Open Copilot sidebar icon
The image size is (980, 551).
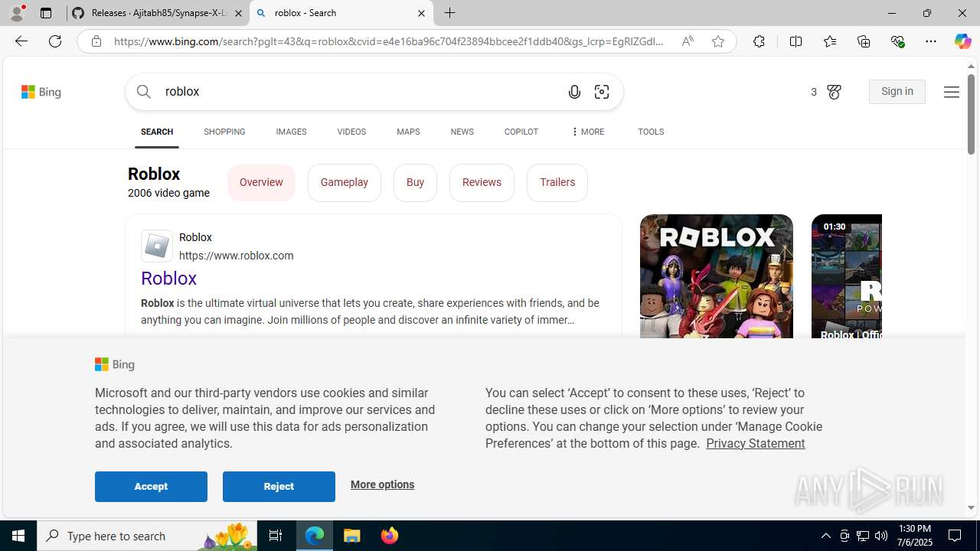click(962, 41)
